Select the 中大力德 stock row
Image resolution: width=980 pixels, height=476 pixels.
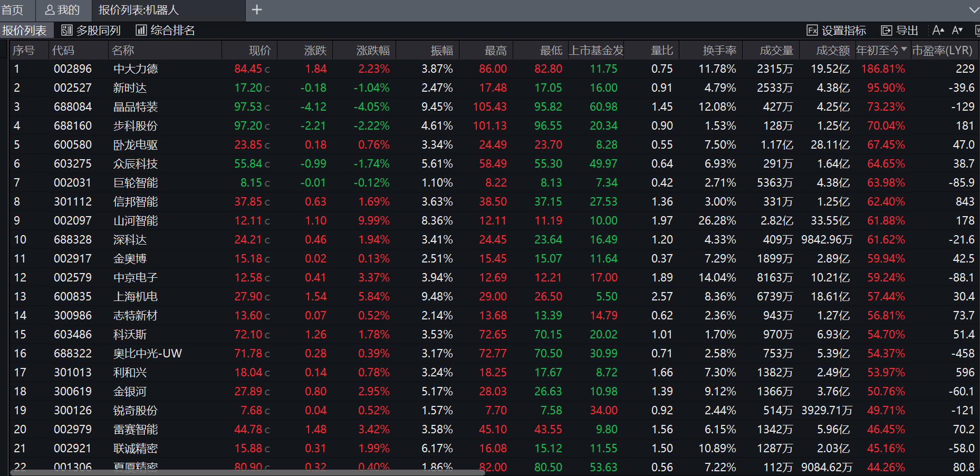pos(136,69)
